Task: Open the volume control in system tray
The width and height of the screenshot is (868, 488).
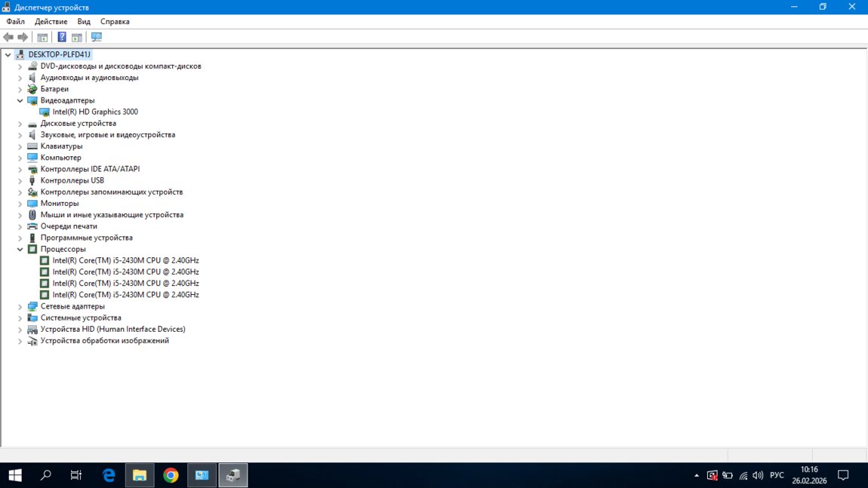Action: coord(758,475)
